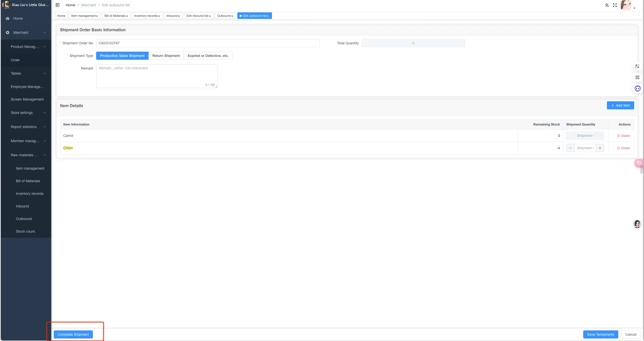Toggle fullscreen mode icon in header
The image size is (644, 341).
(x=615, y=5)
